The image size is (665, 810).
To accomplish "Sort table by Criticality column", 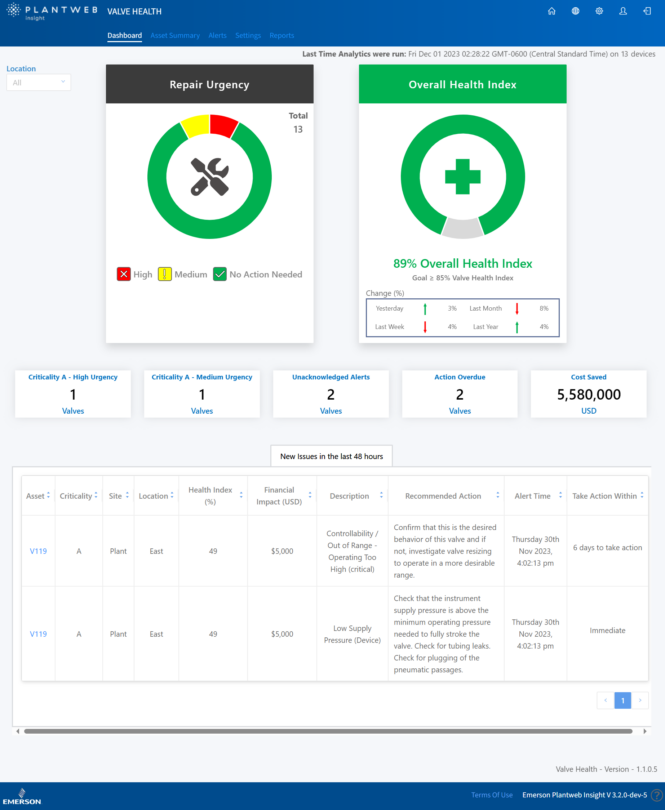I will tap(96, 495).
